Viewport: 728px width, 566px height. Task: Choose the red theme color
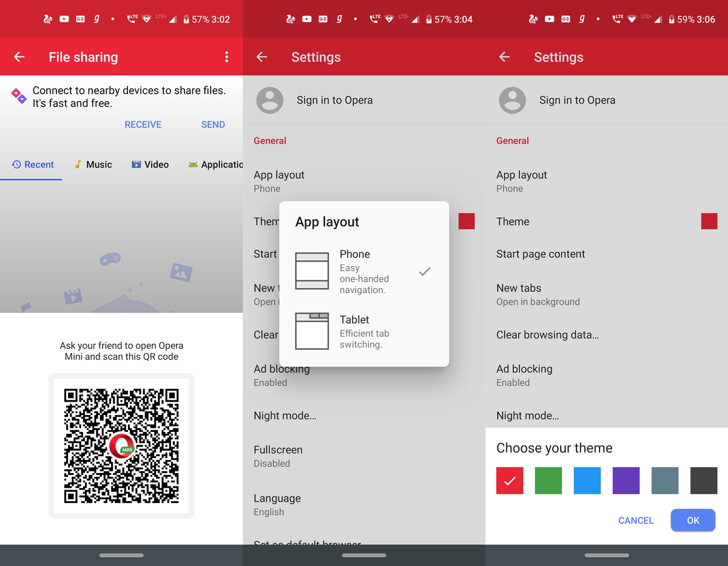(510, 480)
